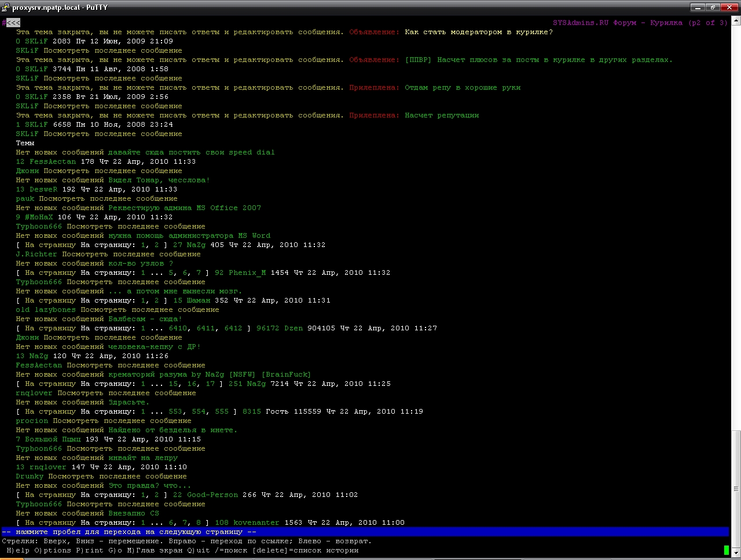View last message link next to procion

(122, 421)
